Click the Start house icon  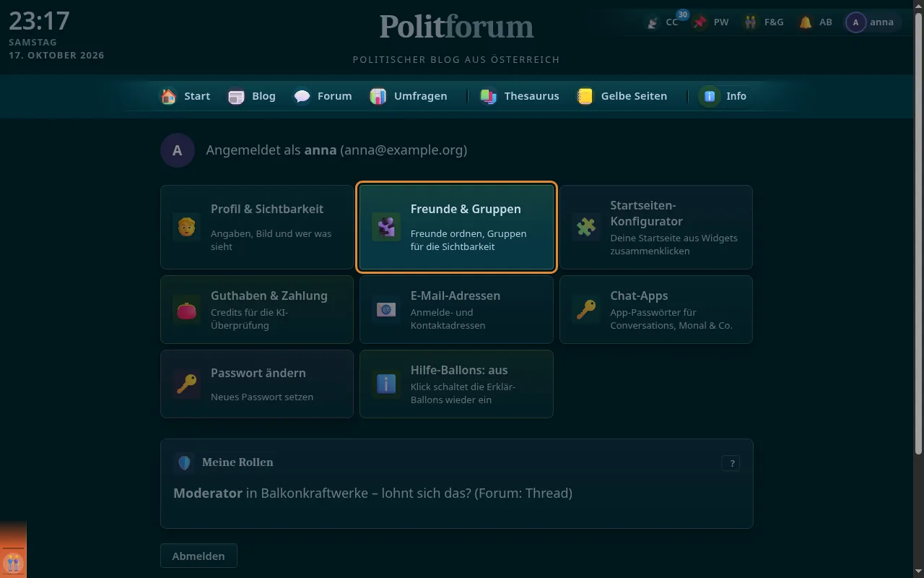coord(168,96)
